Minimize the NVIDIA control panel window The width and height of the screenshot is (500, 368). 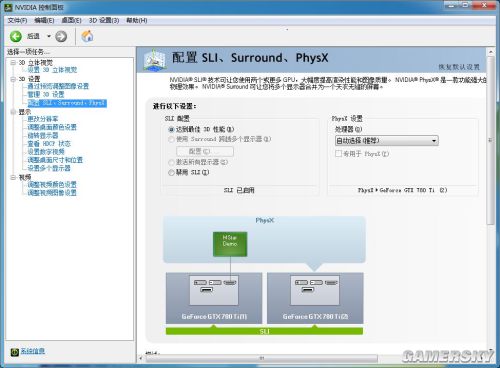click(x=451, y=5)
